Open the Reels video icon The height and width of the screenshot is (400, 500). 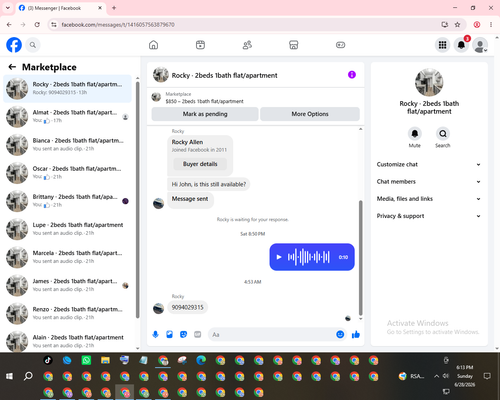pyautogui.click(x=200, y=45)
